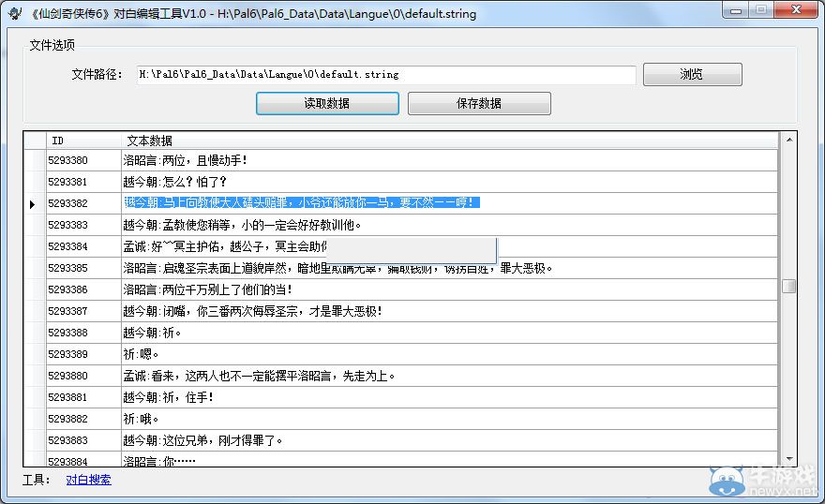Select ID cell 5293386
The width and height of the screenshot is (825, 504).
pyautogui.click(x=83, y=289)
